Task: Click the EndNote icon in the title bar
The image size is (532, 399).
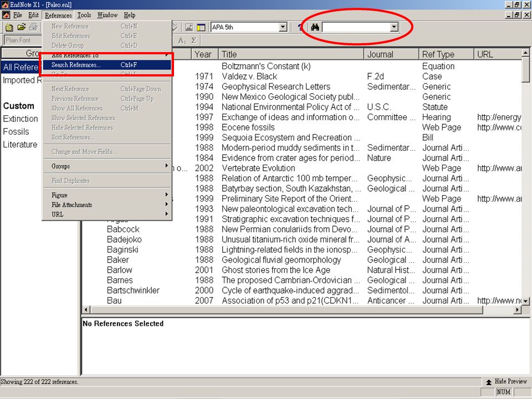Action: (x=5, y=5)
